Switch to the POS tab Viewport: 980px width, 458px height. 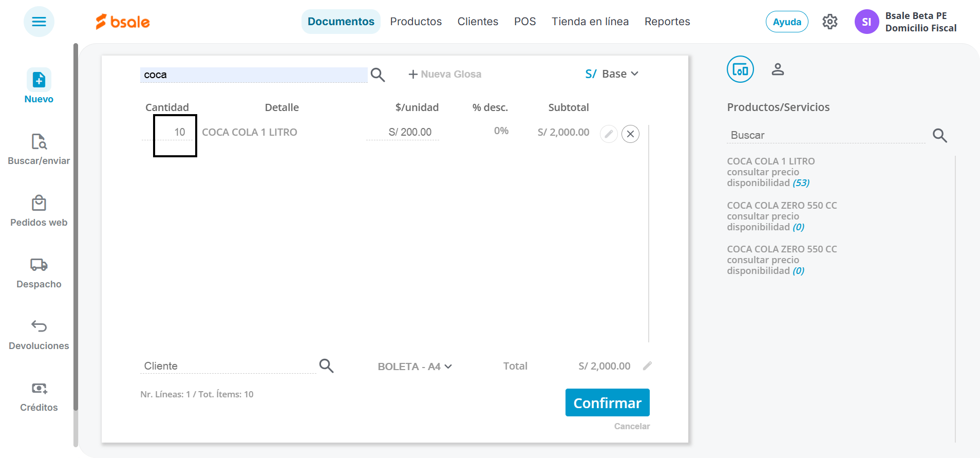(525, 22)
